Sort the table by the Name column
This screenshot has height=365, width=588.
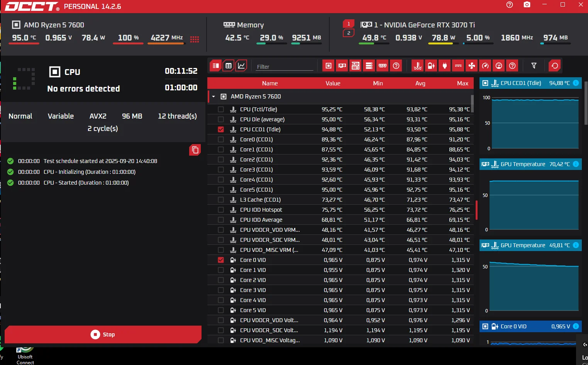(270, 83)
